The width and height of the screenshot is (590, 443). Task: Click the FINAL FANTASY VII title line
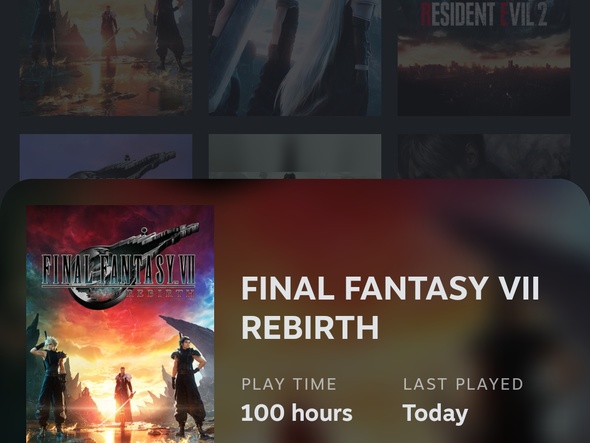(x=390, y=288)
